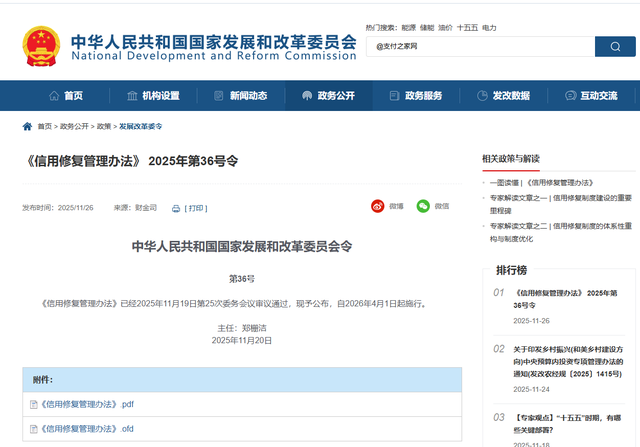Click the 新闻动态 tab news icon

219,96
